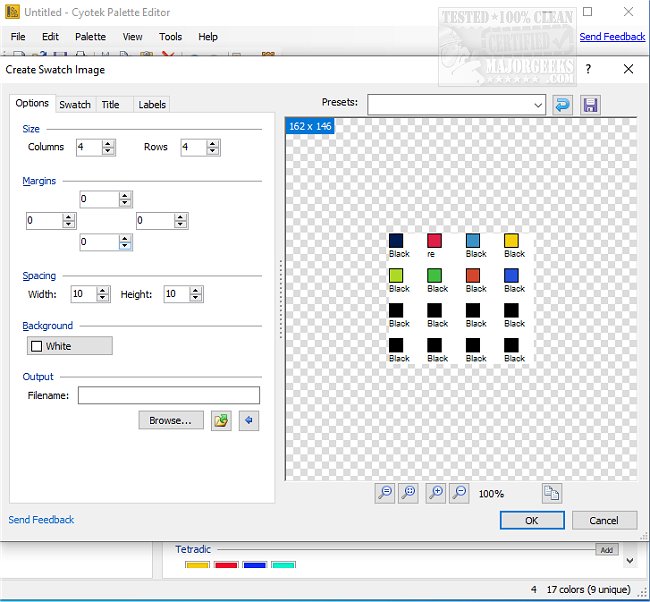This screenshot has width=650, height=602.
Task: Pick background color with the White button
Action: pyautogui.click(x=70, y=346)
